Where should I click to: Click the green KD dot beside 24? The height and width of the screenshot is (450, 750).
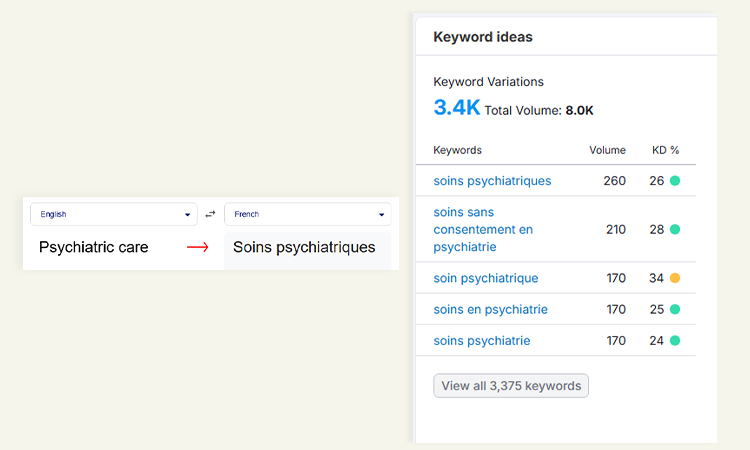675,340
